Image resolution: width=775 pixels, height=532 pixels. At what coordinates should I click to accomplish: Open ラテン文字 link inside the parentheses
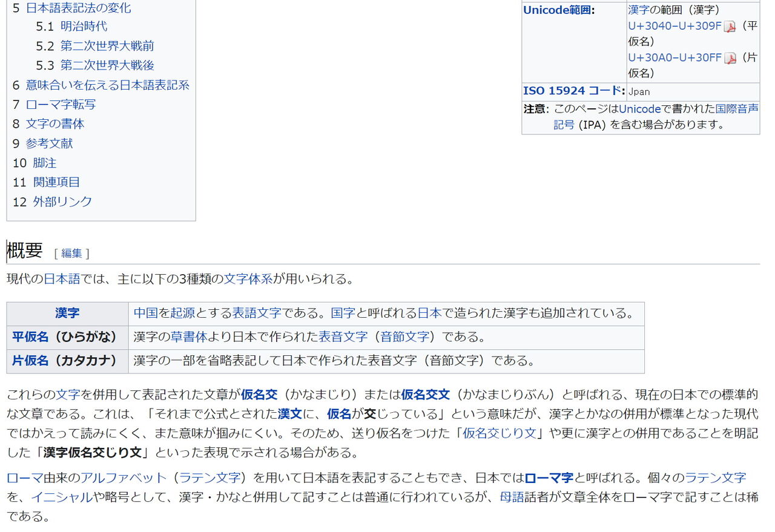209,478
